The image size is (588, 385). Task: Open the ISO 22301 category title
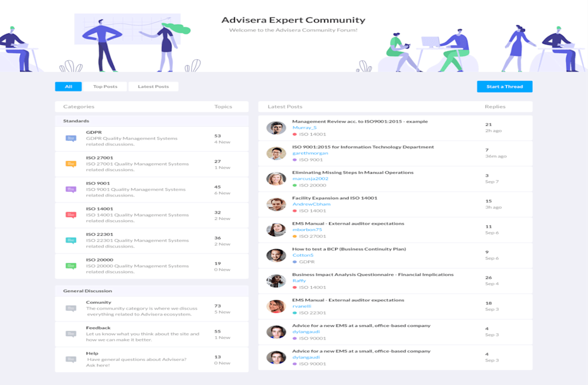[99, 234]
